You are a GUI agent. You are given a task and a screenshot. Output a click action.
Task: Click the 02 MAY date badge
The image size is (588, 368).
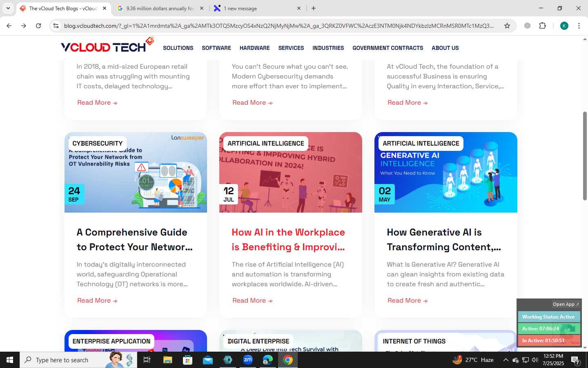coord(385,195)
